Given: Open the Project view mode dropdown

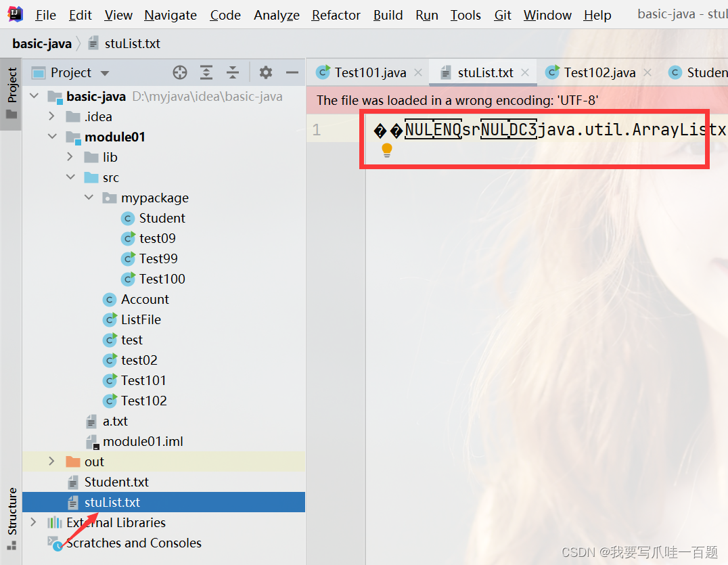Looking at the screenshot, I should point(106,72).
